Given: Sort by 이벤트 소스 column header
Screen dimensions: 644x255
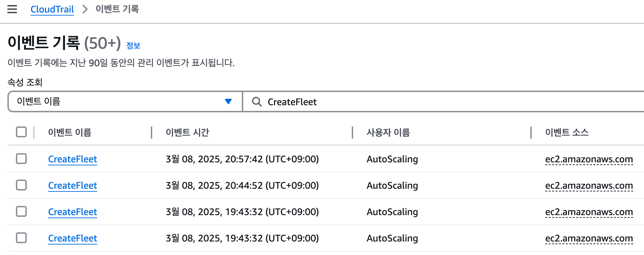Looking at the screenshot, I should pyautogui.click(x=567, y=132).
